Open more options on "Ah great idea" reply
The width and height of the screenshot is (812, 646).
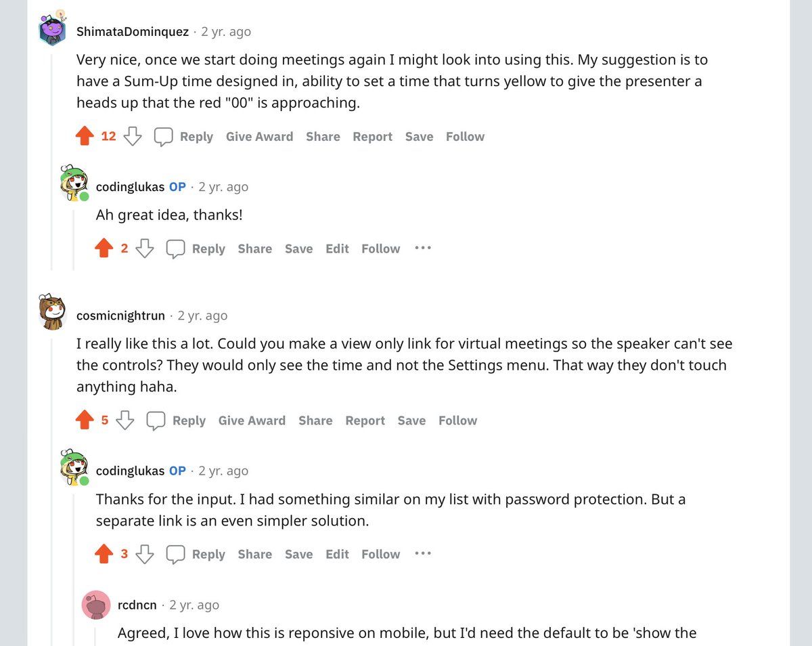pyautogui.click(x=423, y=249)
